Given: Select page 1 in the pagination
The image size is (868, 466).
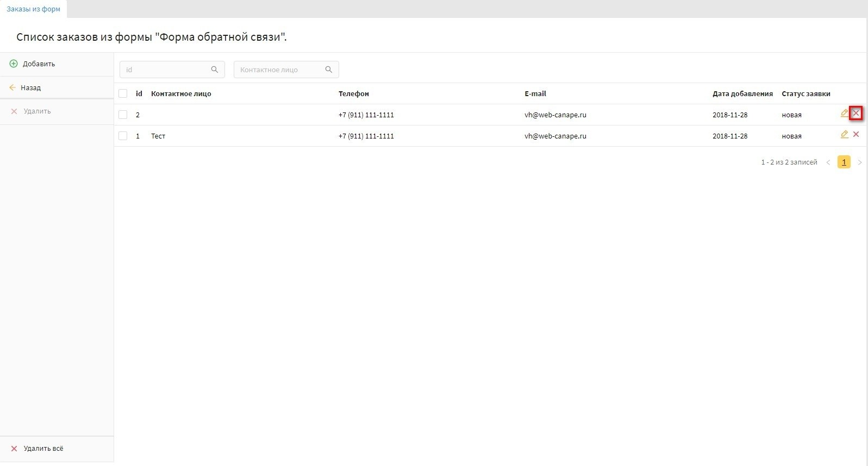Looking at the screenshot, I should 844,162.
